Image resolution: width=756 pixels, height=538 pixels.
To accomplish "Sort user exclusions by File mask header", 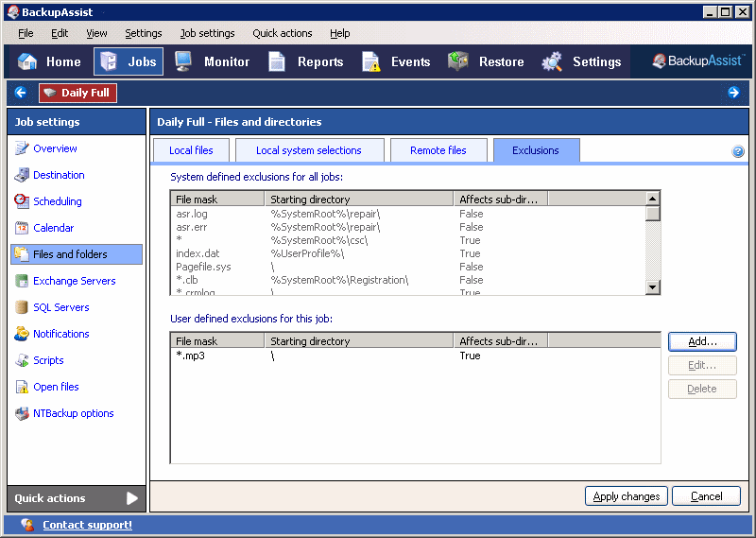I will coord(217,341).
